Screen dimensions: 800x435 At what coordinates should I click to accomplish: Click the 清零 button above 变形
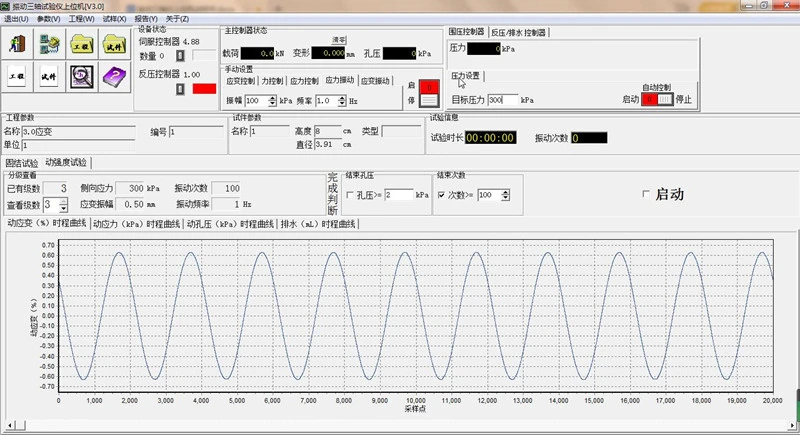tap(339, 40)
